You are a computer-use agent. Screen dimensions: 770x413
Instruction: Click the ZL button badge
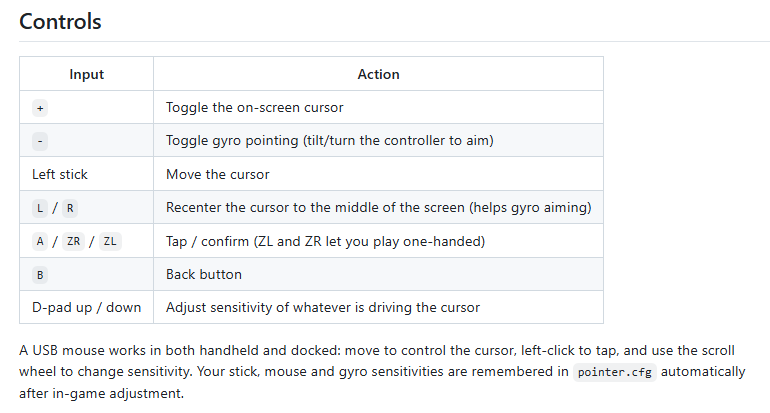[x=110, y=242]
